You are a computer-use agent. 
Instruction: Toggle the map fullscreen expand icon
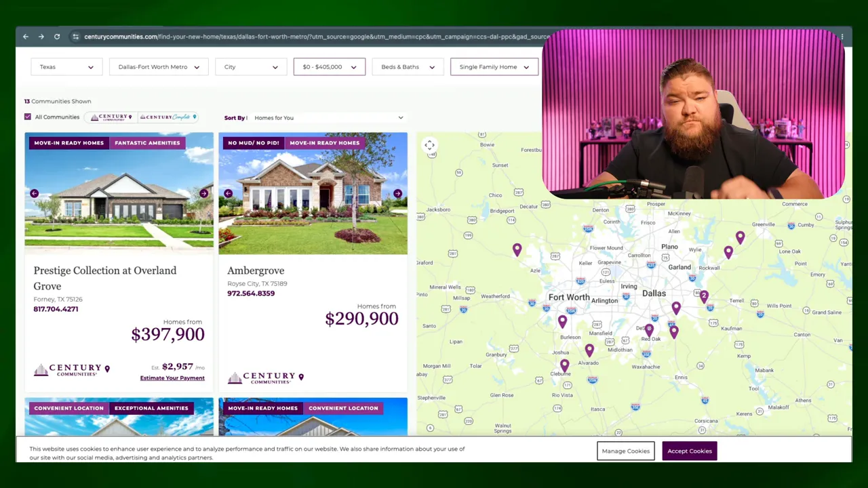click(x=429, y=145)
